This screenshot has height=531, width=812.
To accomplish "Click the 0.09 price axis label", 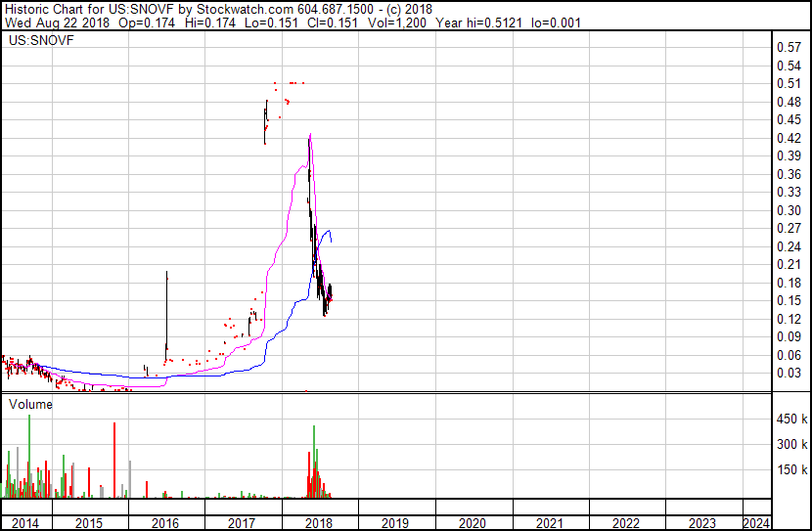I will click(789, 337).
